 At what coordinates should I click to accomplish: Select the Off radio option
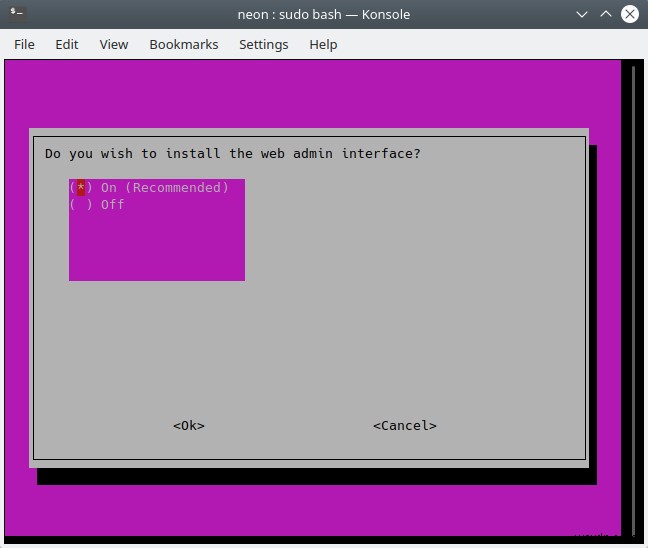click(x=97, y=205)
